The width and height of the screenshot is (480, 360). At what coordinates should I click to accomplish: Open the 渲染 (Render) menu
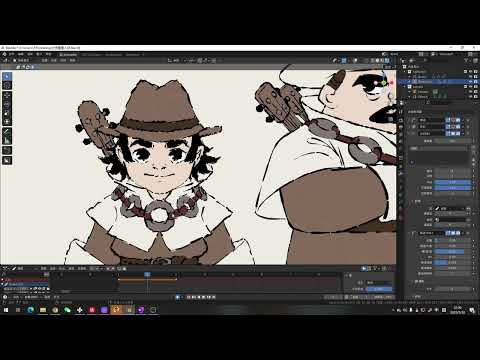point(30,54)
